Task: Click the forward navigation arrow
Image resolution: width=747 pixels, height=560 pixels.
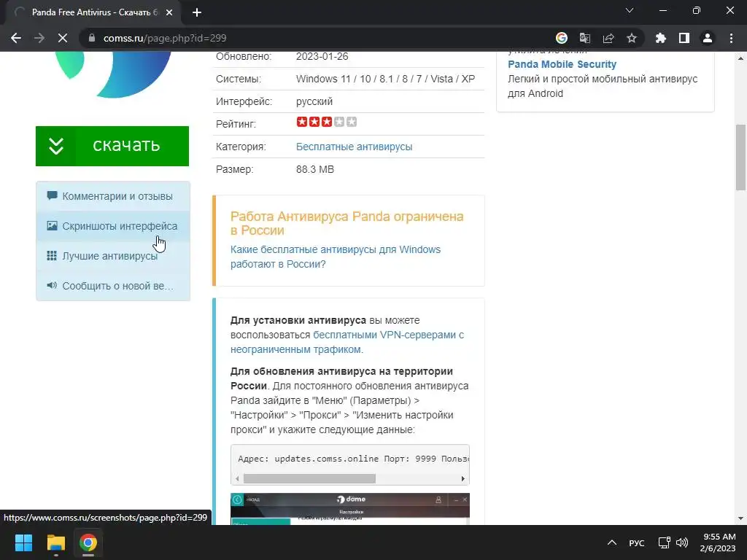Action: point(39,38)
